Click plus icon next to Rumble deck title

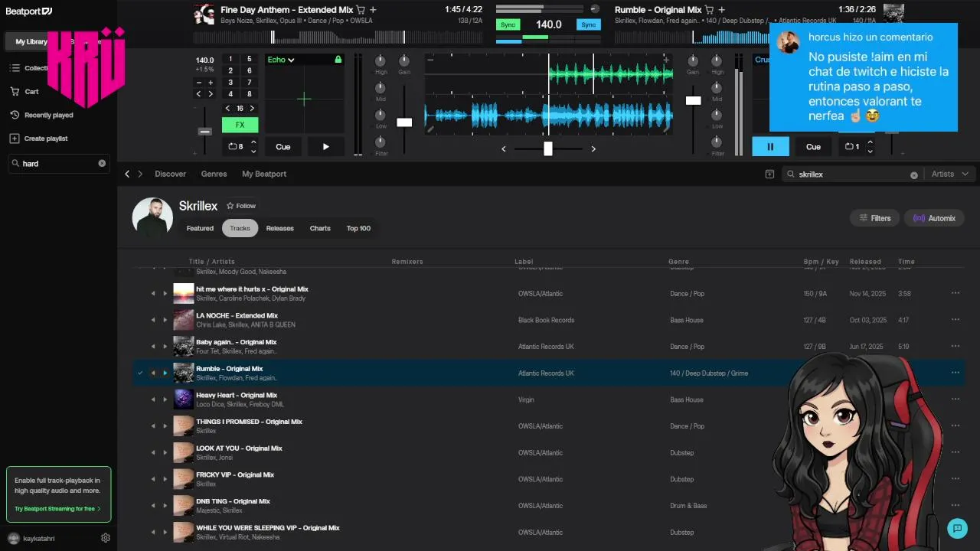tap(721, 10)
